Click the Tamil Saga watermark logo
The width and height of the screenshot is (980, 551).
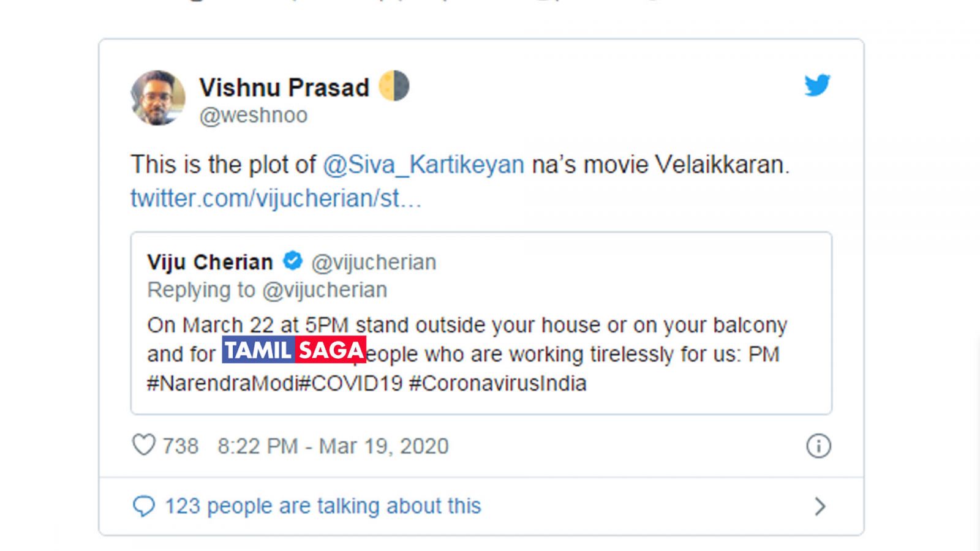(294, 350)
